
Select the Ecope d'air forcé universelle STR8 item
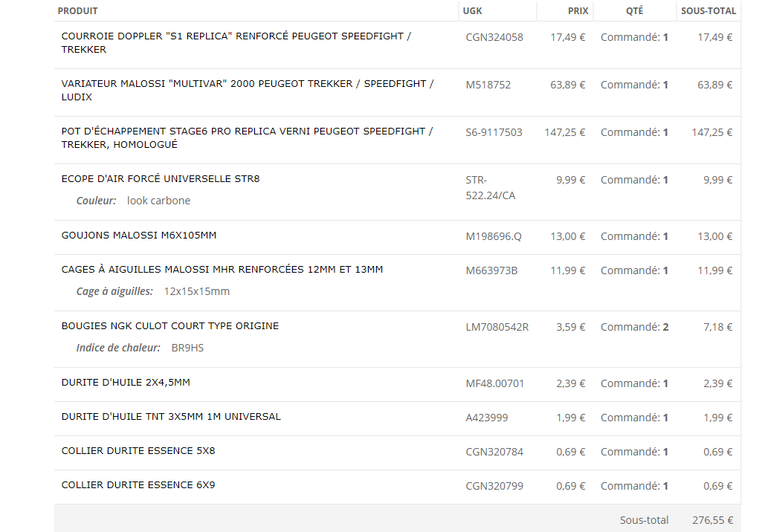[x=161, y=179]
